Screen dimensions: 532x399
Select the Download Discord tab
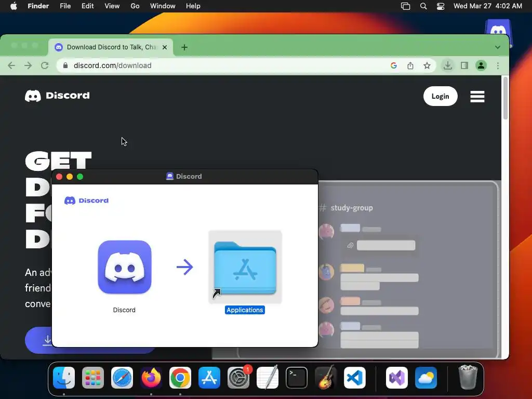(111, 47)
